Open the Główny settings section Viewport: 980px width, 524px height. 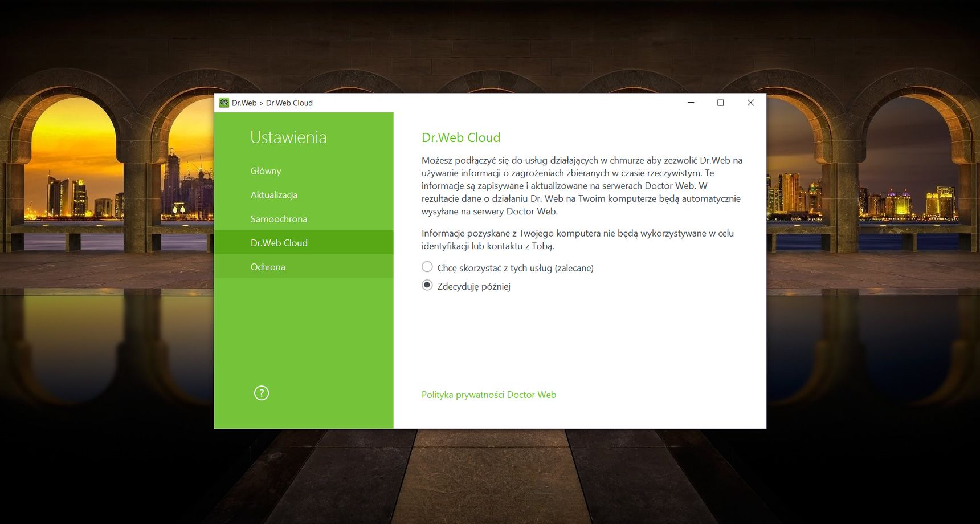tap(304, 171)
